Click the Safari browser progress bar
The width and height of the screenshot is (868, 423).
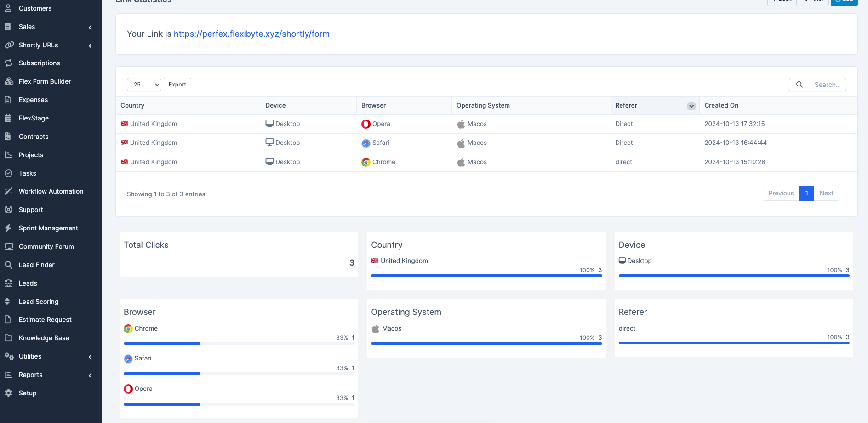(239, 374)
